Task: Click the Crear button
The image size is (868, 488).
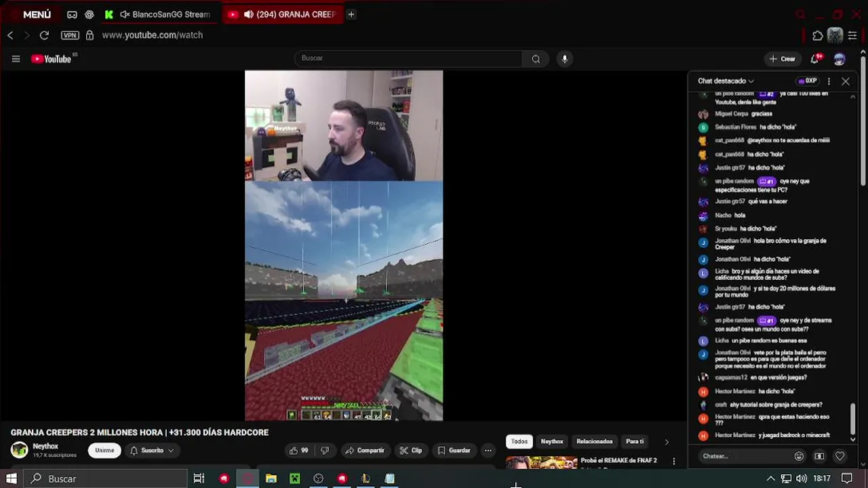Action: [x=783, y=59]
